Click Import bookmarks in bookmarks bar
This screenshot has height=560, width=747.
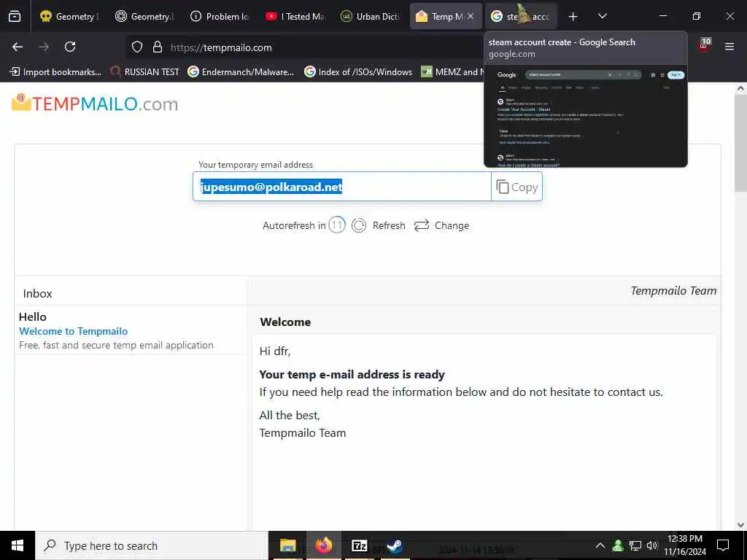pos(55,72)
